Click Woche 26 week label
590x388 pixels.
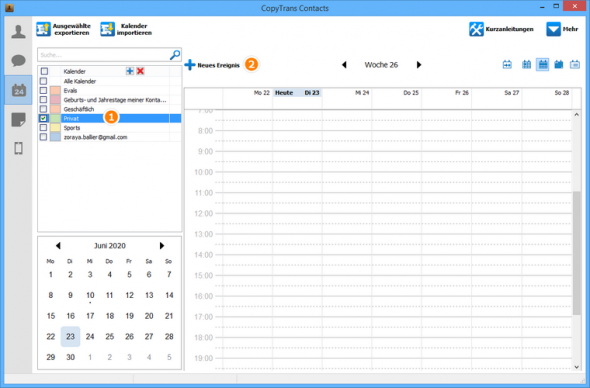pos(381,65)
